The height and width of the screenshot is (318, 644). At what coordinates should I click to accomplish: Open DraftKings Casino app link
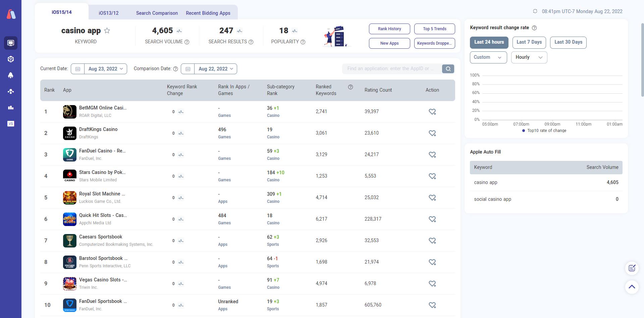[x=98, y=130]
